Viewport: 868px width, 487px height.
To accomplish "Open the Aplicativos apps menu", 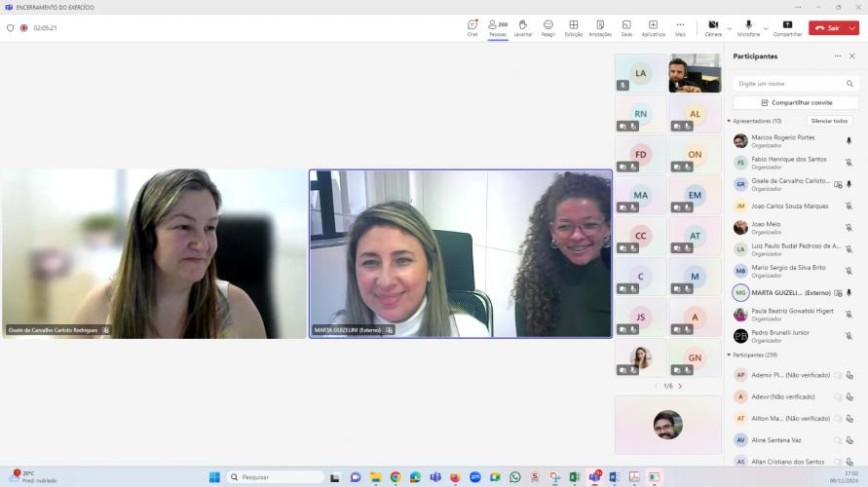I will pos(653,25).
